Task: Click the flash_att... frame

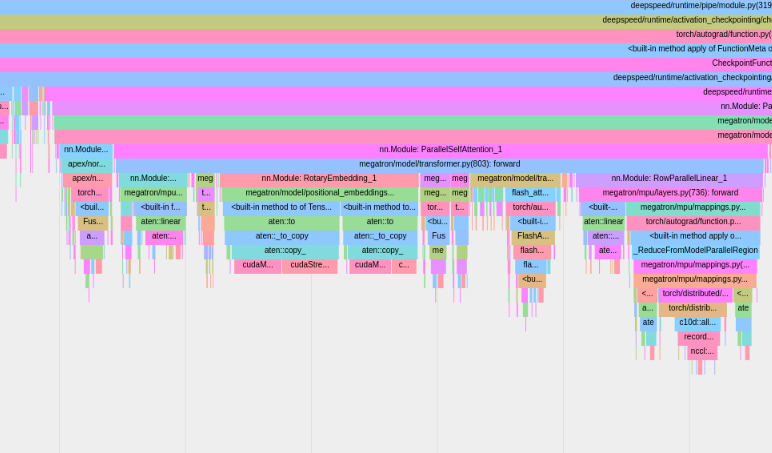Action: pos(530,193)
